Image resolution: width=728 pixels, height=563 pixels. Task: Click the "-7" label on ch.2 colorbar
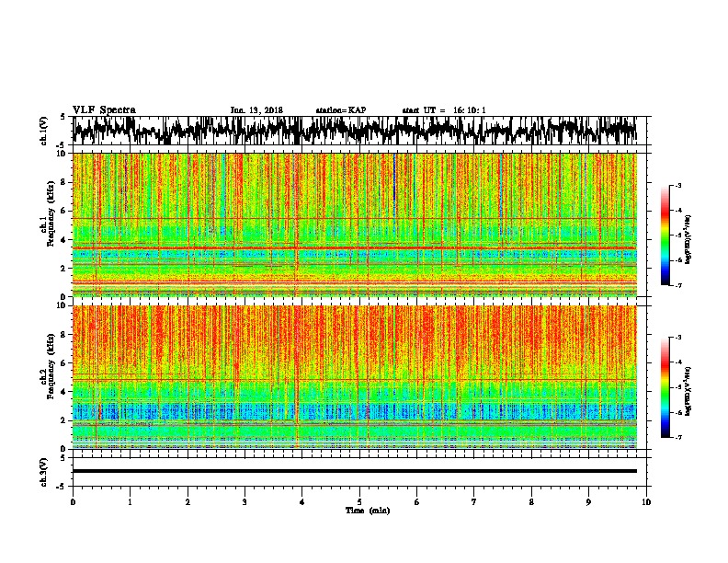[678, 438]
